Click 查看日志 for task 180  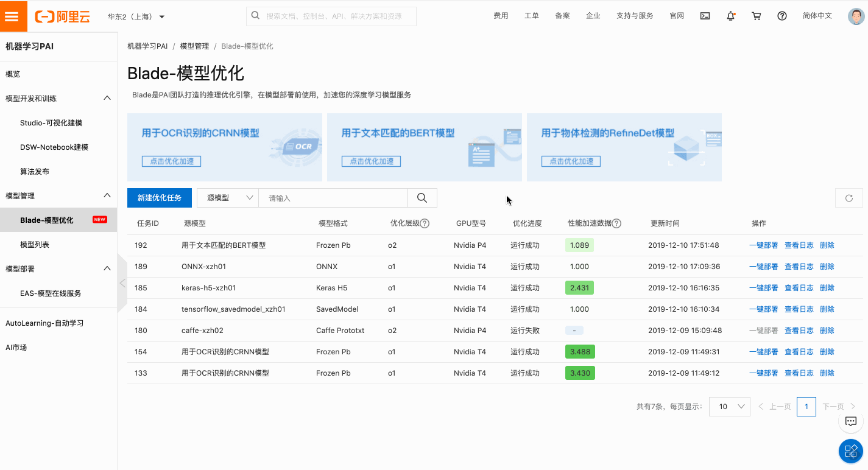pos(799,331)
